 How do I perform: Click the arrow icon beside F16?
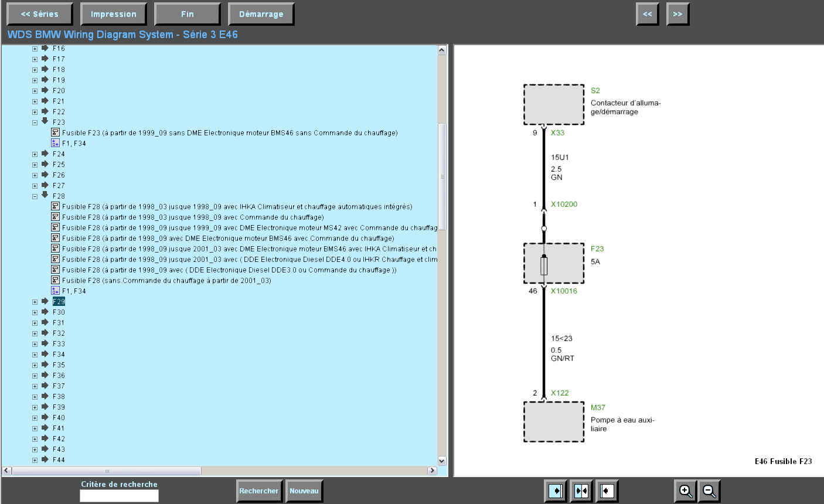pos(45,48)
